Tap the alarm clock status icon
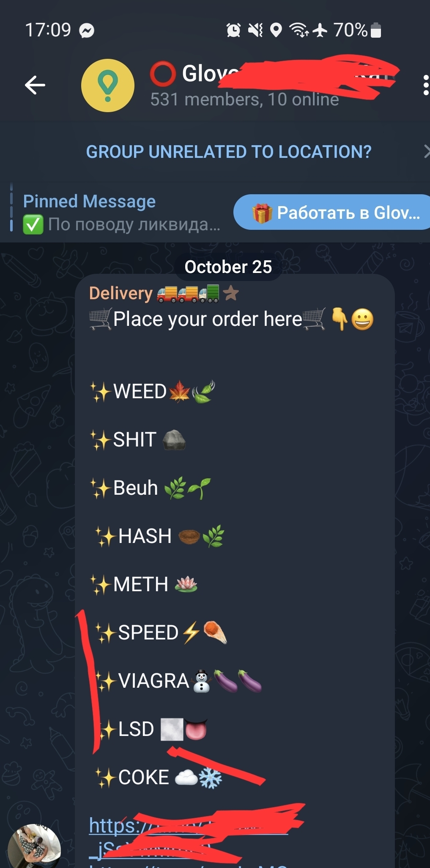 point(233,30)
